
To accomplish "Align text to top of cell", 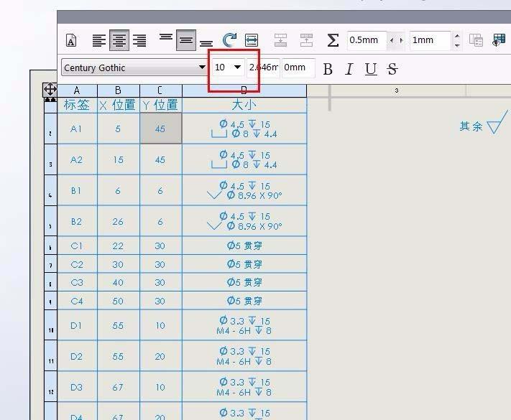I will (x=166, y=37).
